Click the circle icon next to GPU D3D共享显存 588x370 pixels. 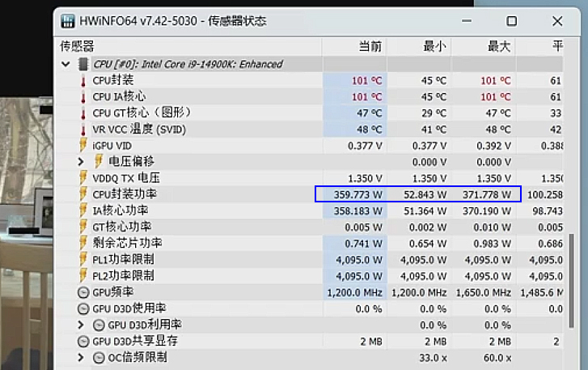pyautogui.click(x=82, y=341)
